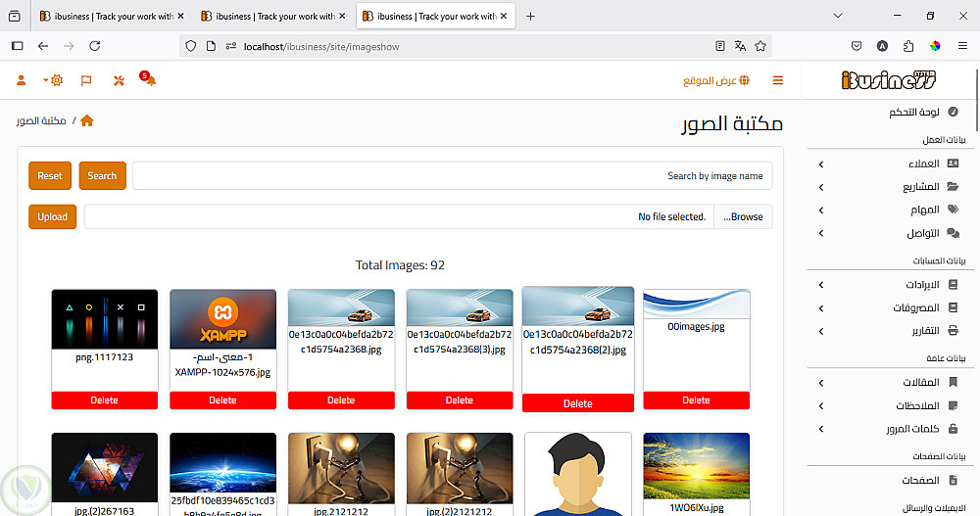Expand المهام sidebar menu
Screen dimensions: 980x516
pos(890,210)
